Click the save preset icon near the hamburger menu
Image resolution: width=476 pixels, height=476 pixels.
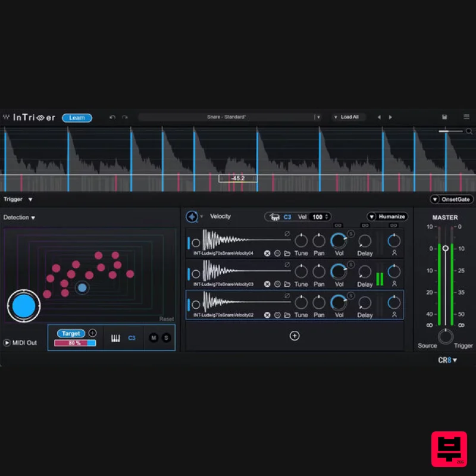click(444, 117)
